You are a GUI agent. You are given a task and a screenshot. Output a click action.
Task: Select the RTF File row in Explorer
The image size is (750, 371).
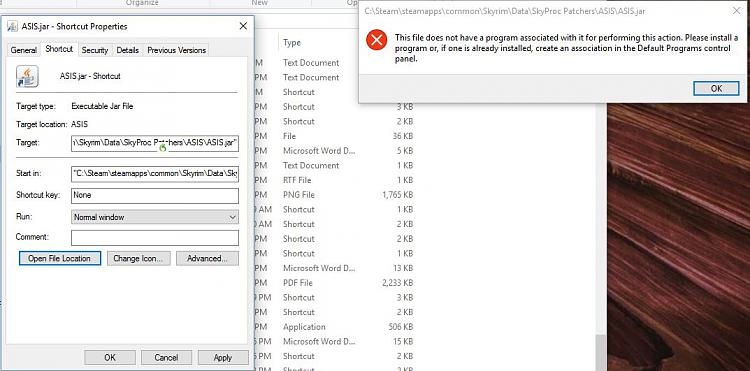click(335, 180)
